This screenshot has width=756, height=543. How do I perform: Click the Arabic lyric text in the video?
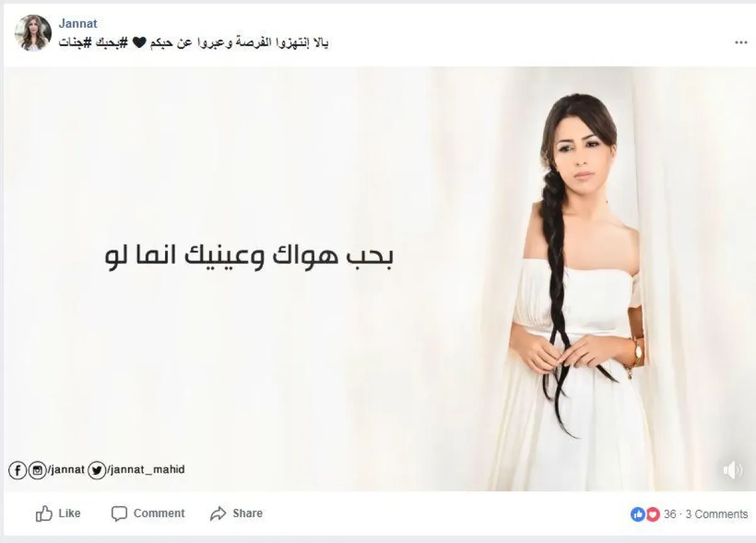click(x=249, y=257)
